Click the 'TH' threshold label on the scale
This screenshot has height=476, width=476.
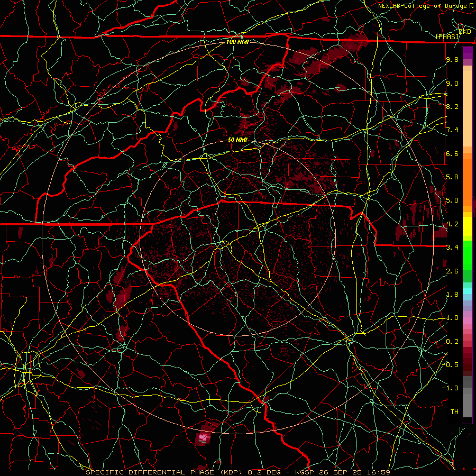[x=454, y=412]
